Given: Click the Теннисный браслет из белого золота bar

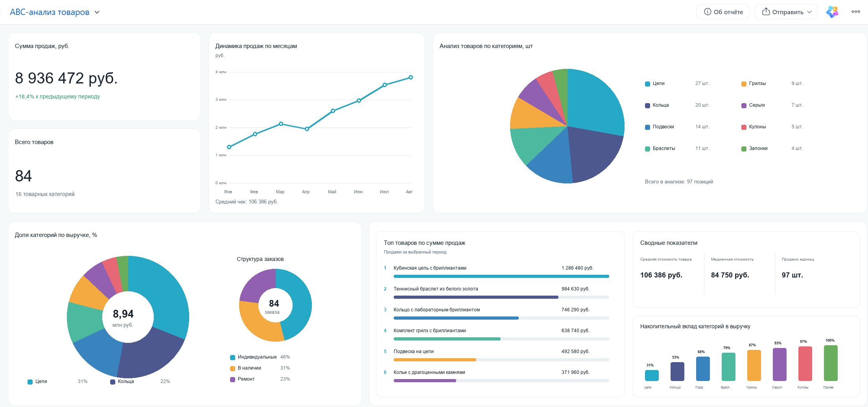Looking at the screenshot, I should pos(501,297).
